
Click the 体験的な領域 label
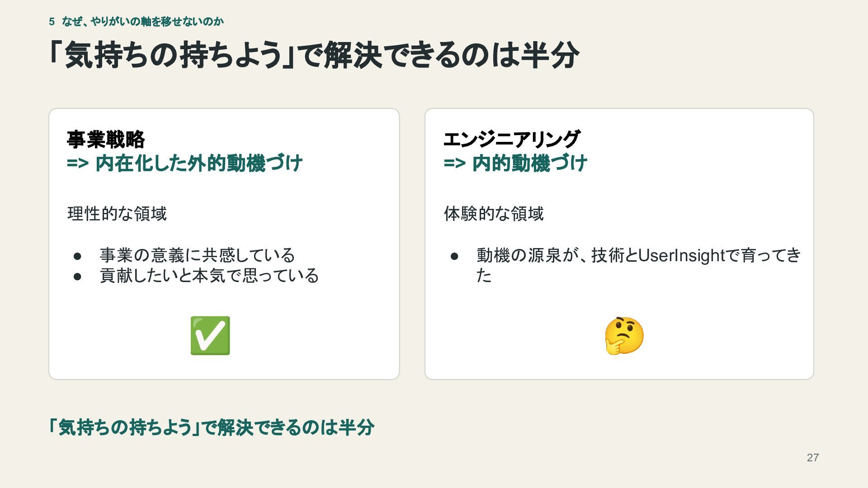(x=494, y=213)
